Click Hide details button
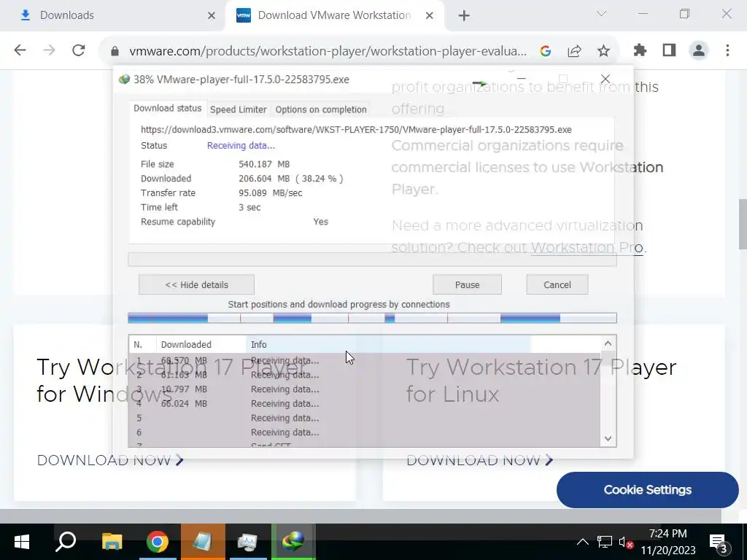 (x=196, y=285)
